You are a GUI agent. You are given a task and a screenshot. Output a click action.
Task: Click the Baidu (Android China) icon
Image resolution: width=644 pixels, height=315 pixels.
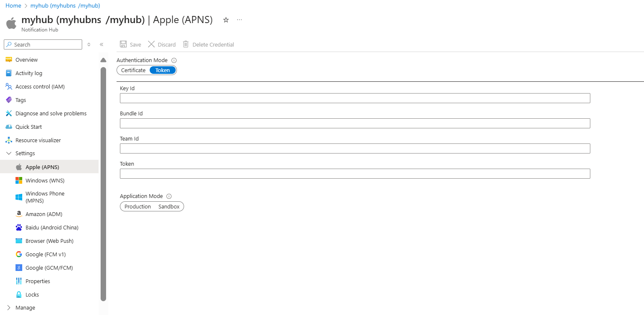(x=19, y=227)
